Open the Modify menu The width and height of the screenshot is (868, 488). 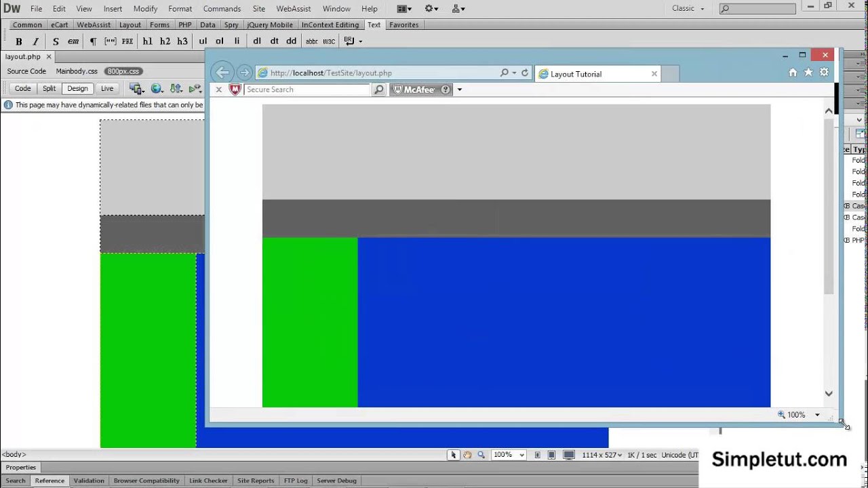pos(145,9)
